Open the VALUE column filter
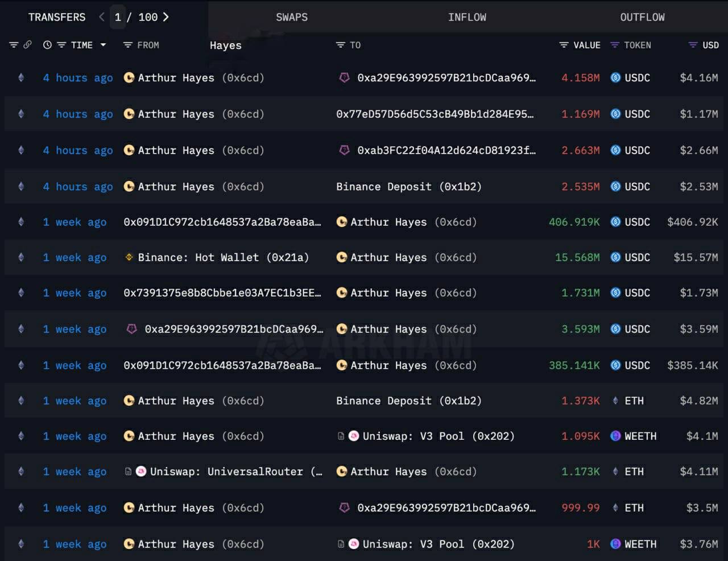The width and height of the screenshot is (728, 561). pos(564,45)
